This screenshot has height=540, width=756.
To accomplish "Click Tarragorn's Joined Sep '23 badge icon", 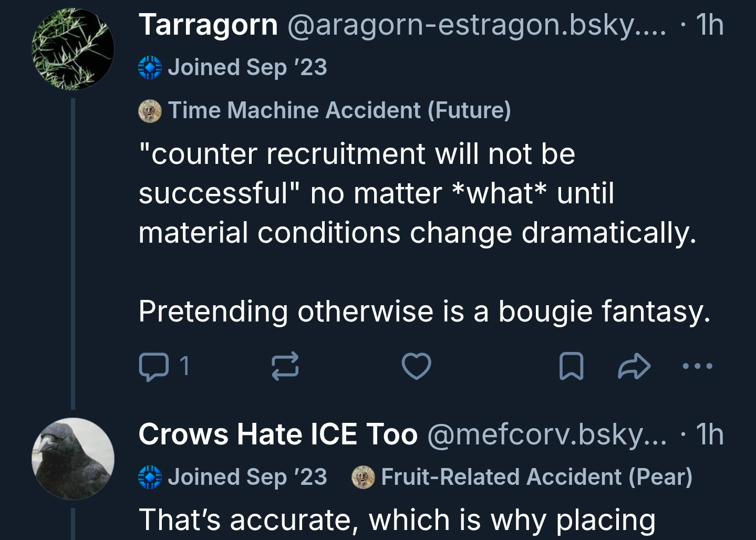I will [x=150, y=68].
